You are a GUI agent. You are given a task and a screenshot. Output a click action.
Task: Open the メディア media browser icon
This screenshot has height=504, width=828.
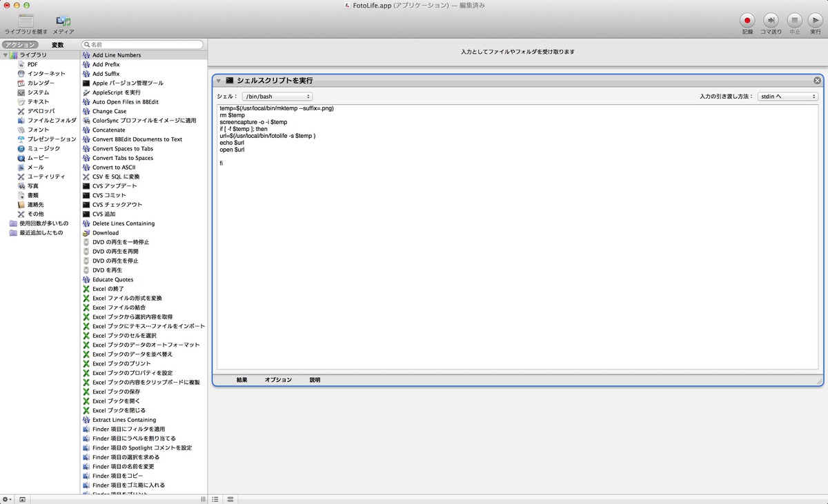(63, 20)
